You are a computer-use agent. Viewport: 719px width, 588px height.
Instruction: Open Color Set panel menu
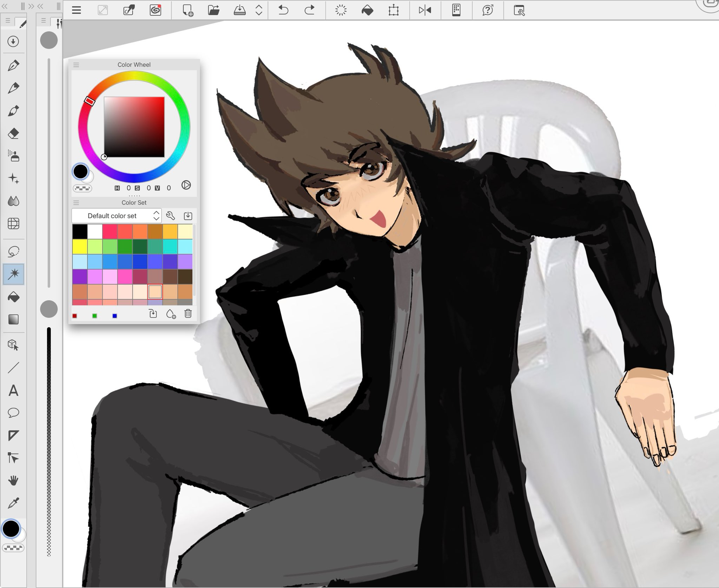pyautogui.click(x=76, y=203)
